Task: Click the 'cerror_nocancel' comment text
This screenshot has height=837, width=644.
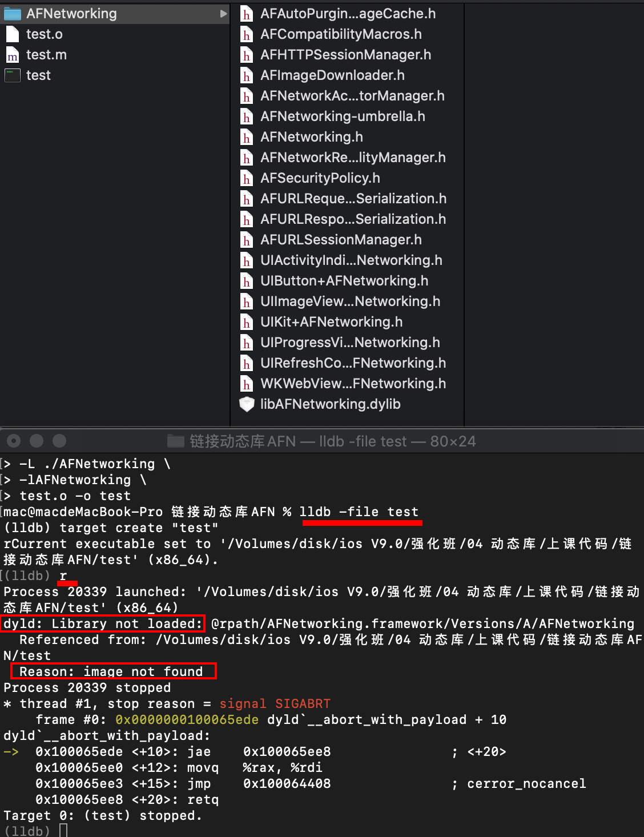Action: [526, 783]
